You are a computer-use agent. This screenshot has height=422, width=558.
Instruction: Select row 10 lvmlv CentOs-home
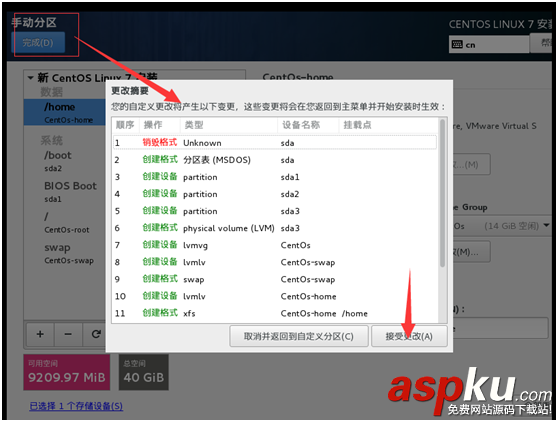[275, 296]
